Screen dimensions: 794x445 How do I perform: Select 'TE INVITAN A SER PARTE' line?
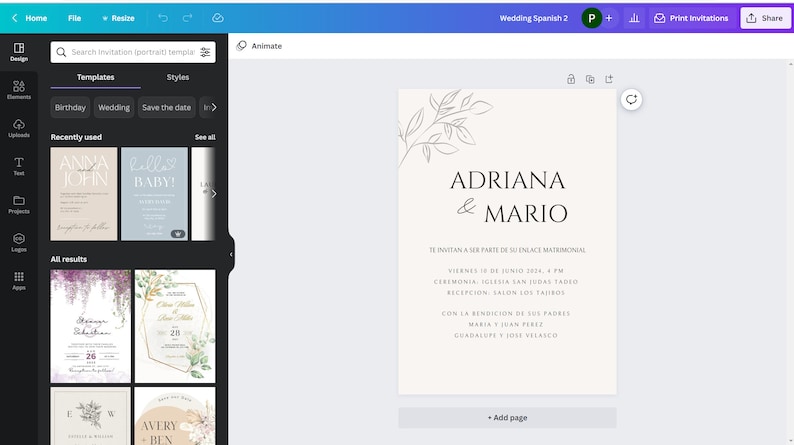click(507, 250)
